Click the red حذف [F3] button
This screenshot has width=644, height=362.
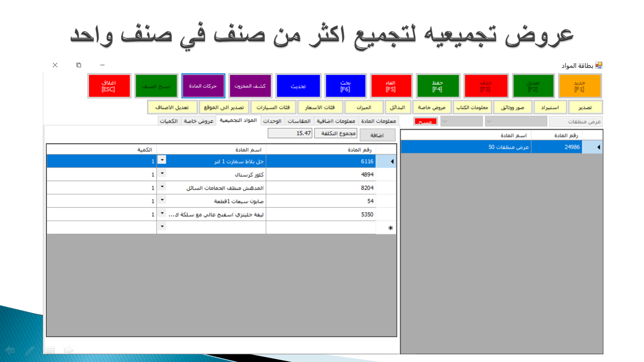485,86
